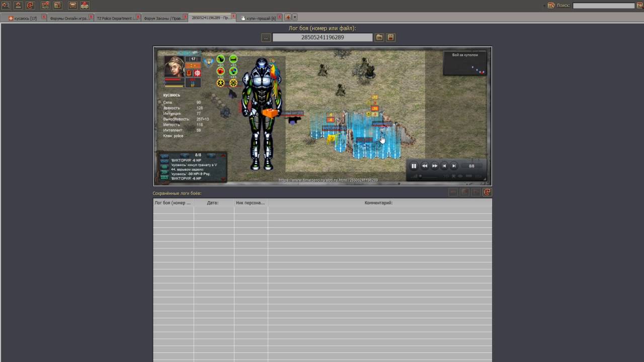Click the fifth top toolbar window icon
The height and width of the screenshot is (362, 644).
57,6
